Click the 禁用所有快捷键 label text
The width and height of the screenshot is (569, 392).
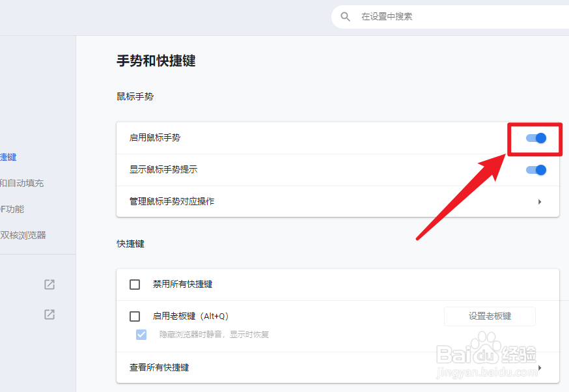pyautogui.click(x=182, y=285)
